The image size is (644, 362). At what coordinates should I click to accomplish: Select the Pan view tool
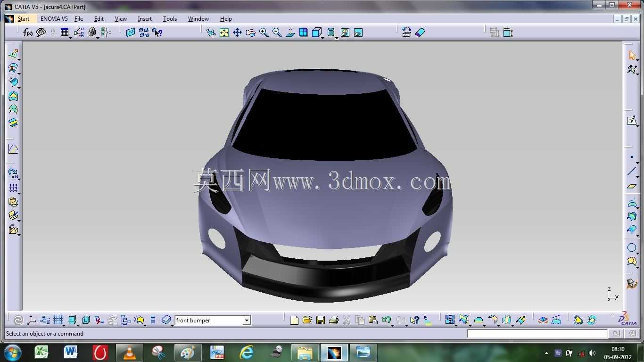pyautogui.click(x=237, y=33)
